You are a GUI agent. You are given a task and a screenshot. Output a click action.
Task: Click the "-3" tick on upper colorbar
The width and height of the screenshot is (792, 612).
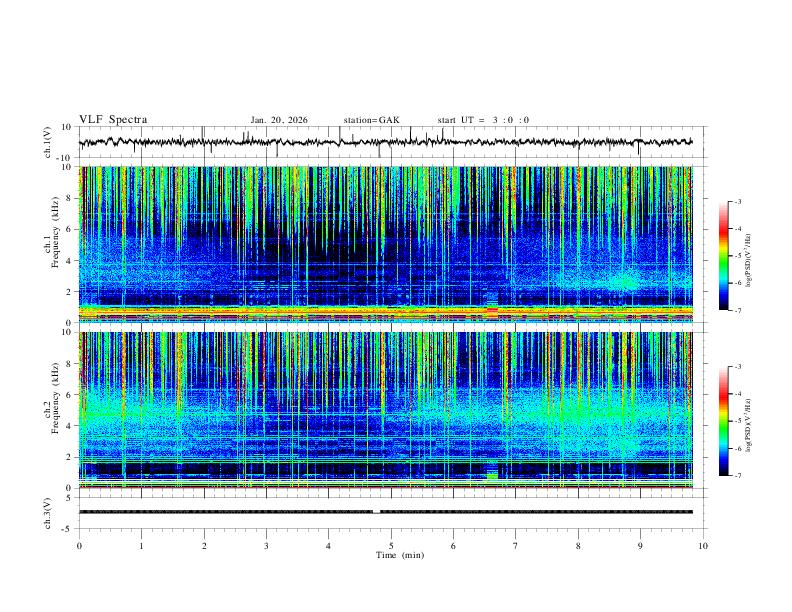tap(738, 202)
